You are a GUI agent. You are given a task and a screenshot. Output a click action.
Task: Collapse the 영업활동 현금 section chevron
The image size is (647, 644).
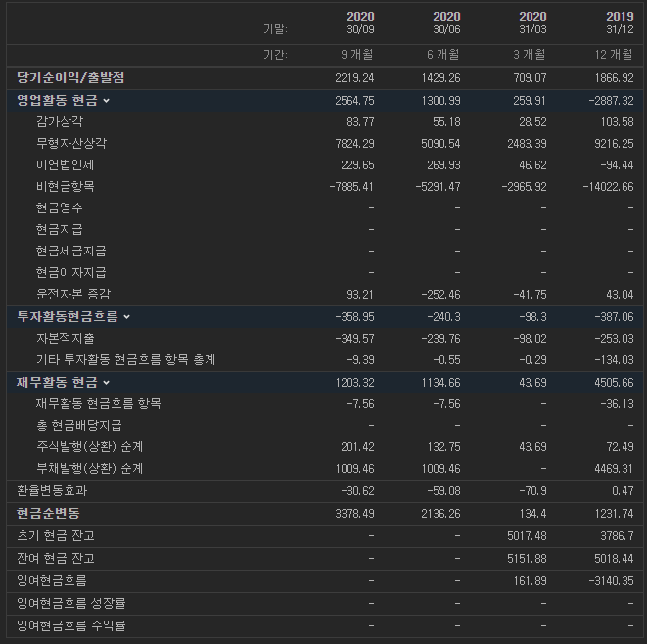(106, 101)
